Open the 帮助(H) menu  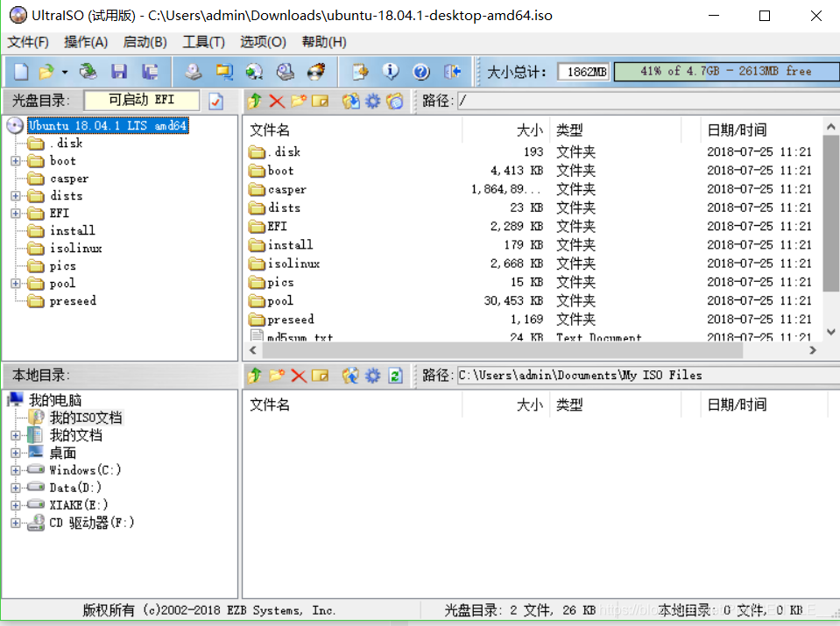(324, 42)
